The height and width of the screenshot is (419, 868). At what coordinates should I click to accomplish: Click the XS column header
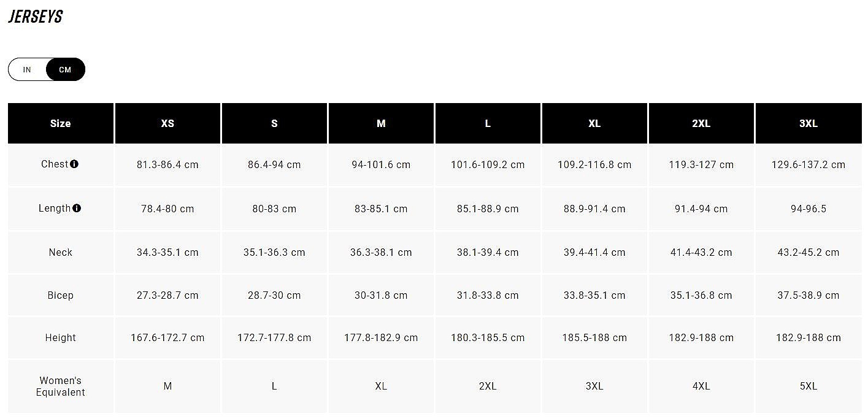pyautogui.click(x=167, y=123)
